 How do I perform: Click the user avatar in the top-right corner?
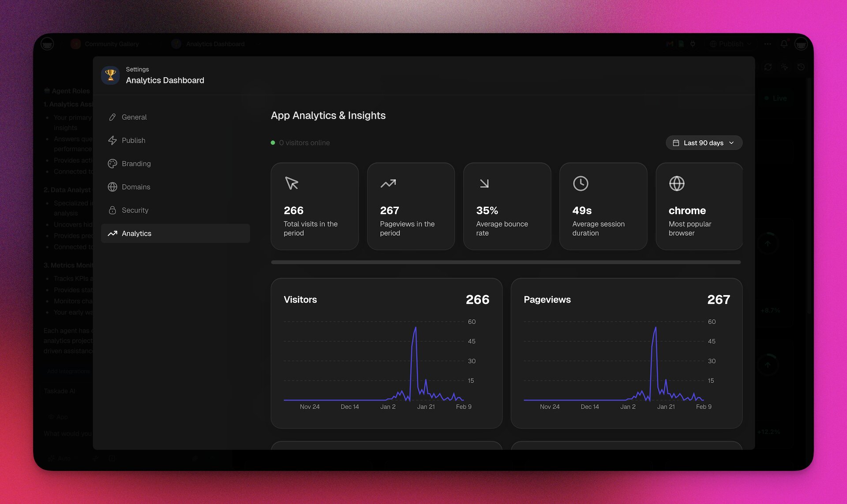coord(801,44)
